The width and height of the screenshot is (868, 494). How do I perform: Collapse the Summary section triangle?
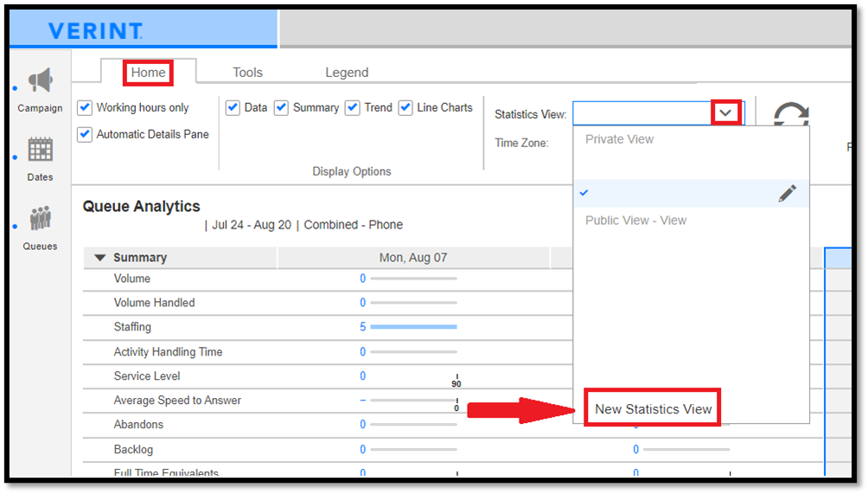point(100,258)
